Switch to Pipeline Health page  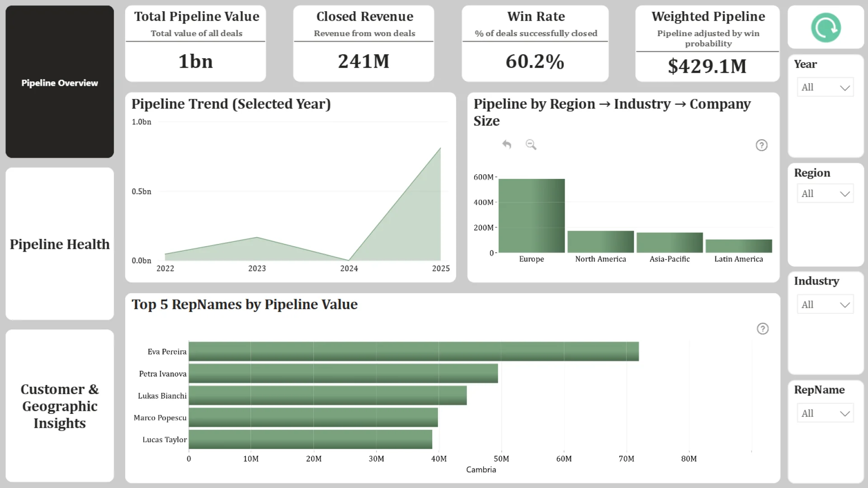pos(60,244)
